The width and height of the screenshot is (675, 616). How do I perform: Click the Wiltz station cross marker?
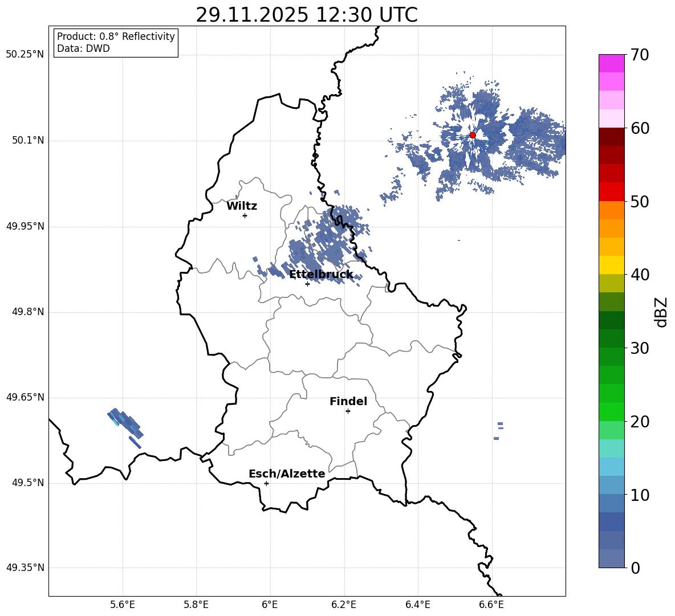click(x=245, y=215)
